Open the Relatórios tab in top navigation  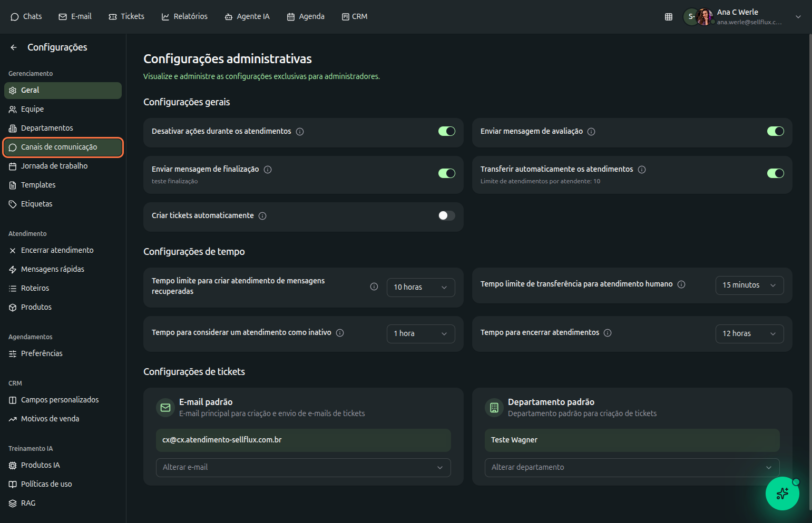[184, 17]
